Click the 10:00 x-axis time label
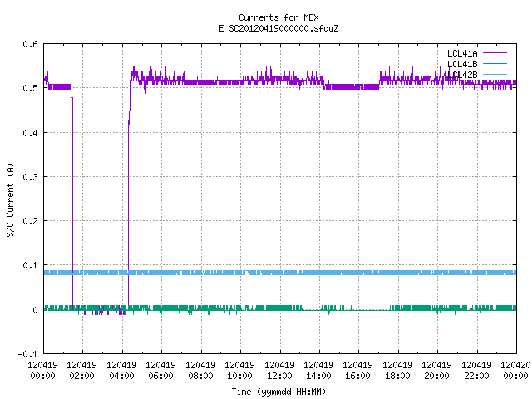This screenshot has width=532, height=399. (240, 376)
